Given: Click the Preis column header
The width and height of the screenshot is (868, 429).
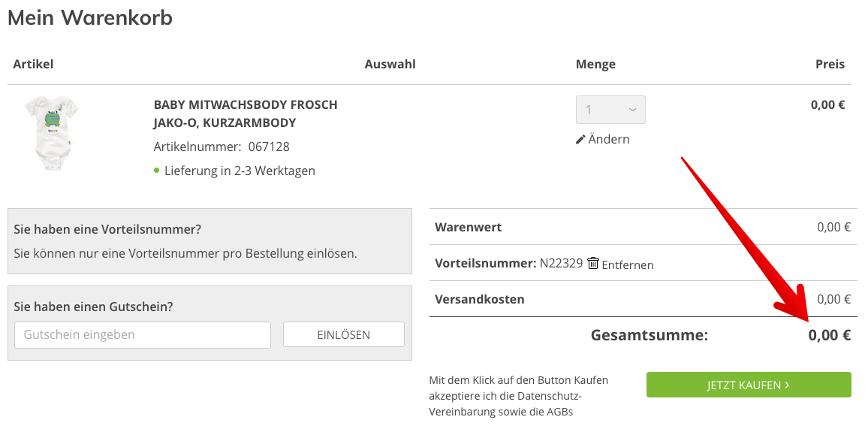Looking at the screenshot, I should (x=830, y=65).
